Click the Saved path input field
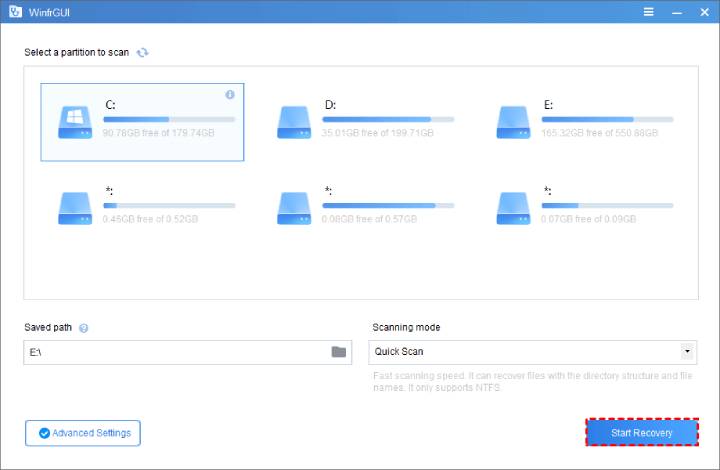 [x=187, y=352]
